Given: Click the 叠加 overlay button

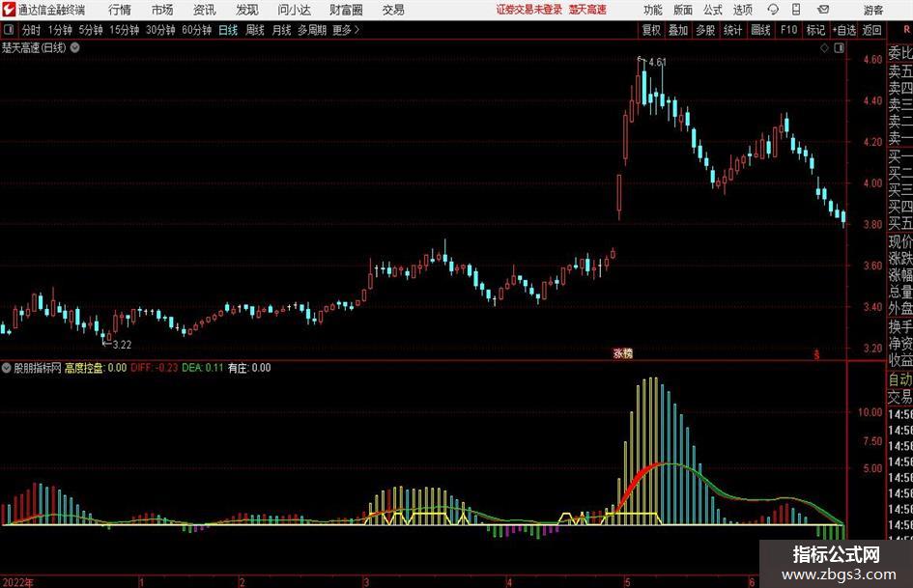Looking at the screenshot, I should (678, 30).
